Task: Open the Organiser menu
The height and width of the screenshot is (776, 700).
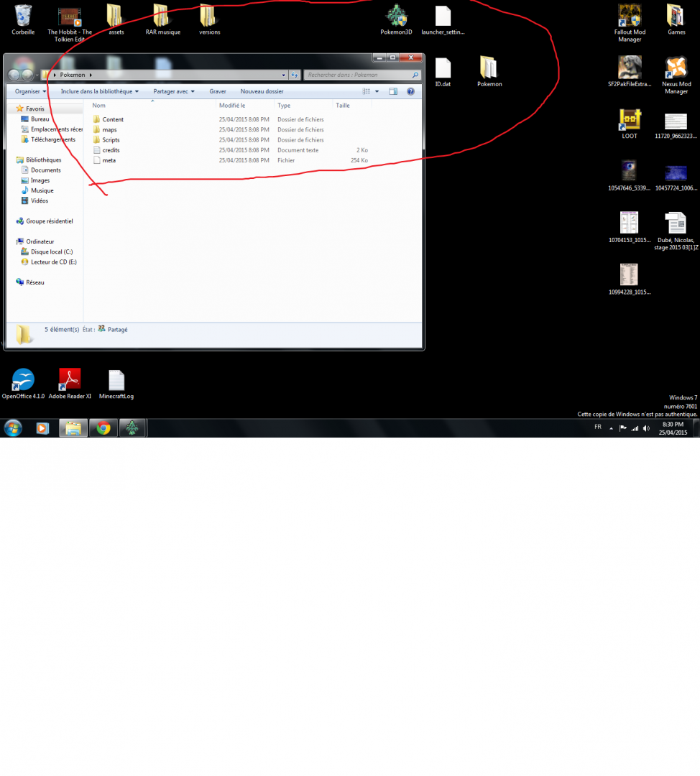Action: (x=30, y=91)
